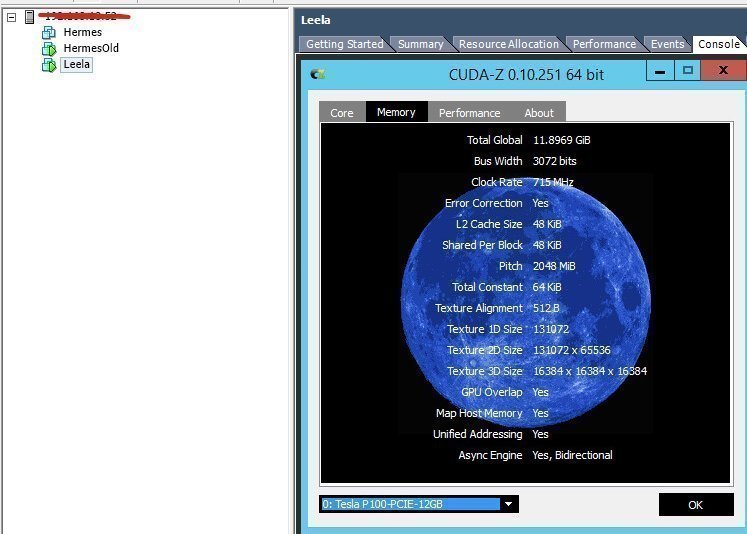Image resolution: width=747 pixels, height=534 pixels.
Task: Close the CUDA-Z window
Action: 722,71
